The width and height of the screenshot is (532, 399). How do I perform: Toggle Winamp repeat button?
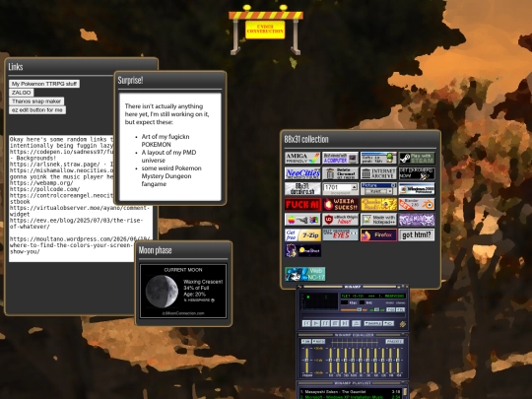point(388,323)
